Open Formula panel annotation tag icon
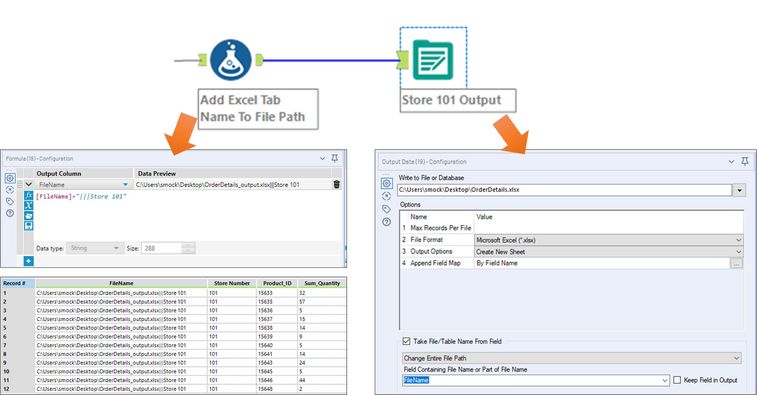757x395 pixels. tap(10, 201)
